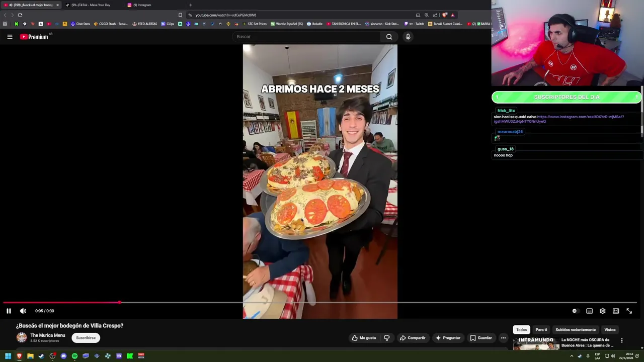Select the Para ti filter chip
This screenshot has height=362, width=644.
click(541, 330)
